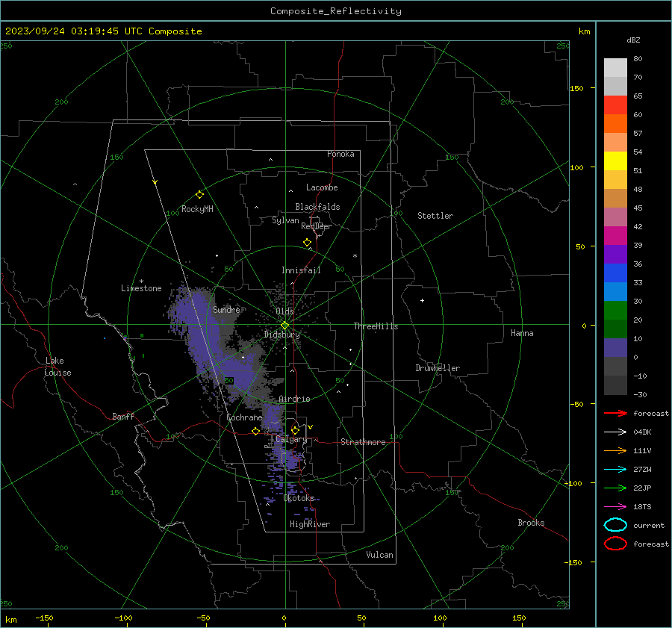Viewport: 672px width, 628px height.
Task: Click the cyan 27ZW arrow legend icon
Action: pyautogui.click(x=615, y=470)
